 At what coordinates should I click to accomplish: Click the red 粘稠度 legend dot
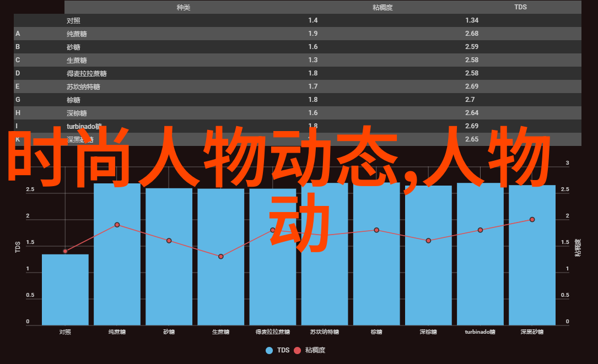(x=298, y=351)
